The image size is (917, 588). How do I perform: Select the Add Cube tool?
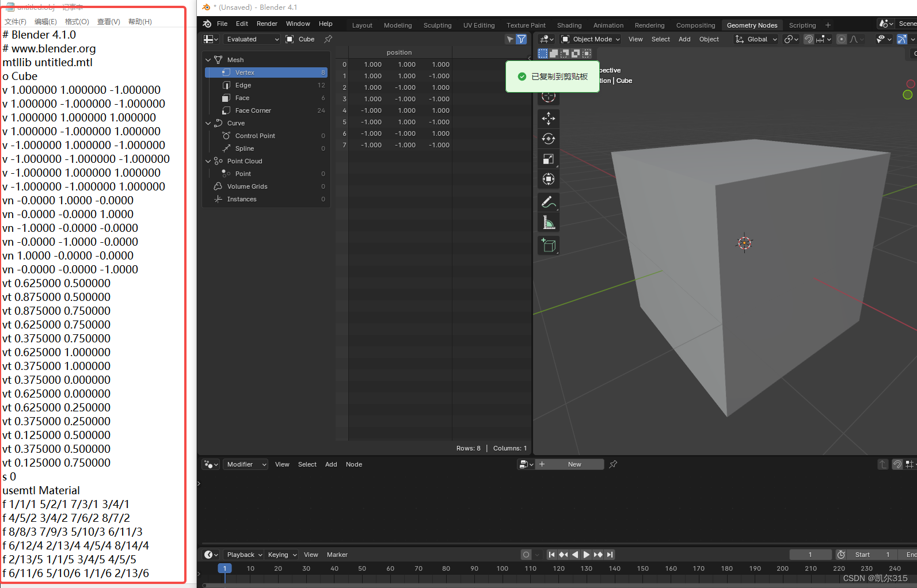coord(549,245)
